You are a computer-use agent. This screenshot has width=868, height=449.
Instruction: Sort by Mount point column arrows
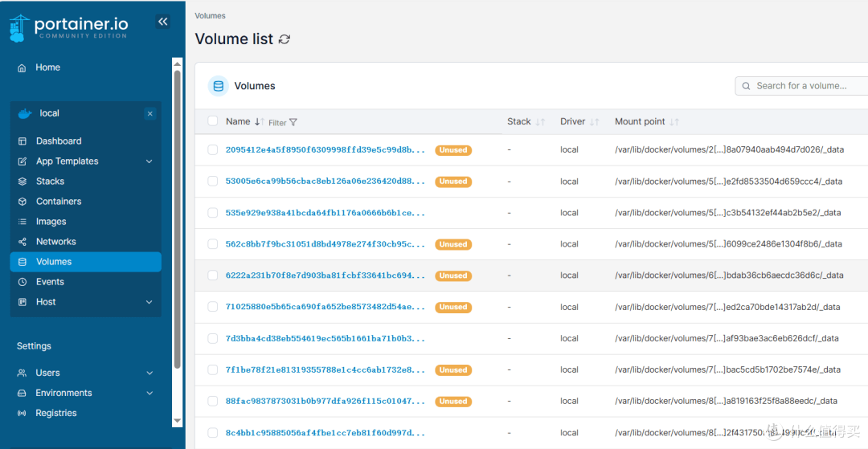[674, 121]
